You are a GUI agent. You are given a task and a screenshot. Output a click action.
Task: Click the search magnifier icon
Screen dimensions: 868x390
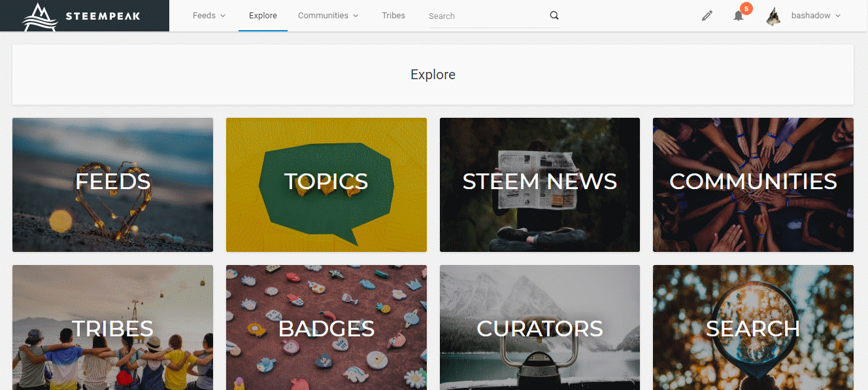(554, 16)
